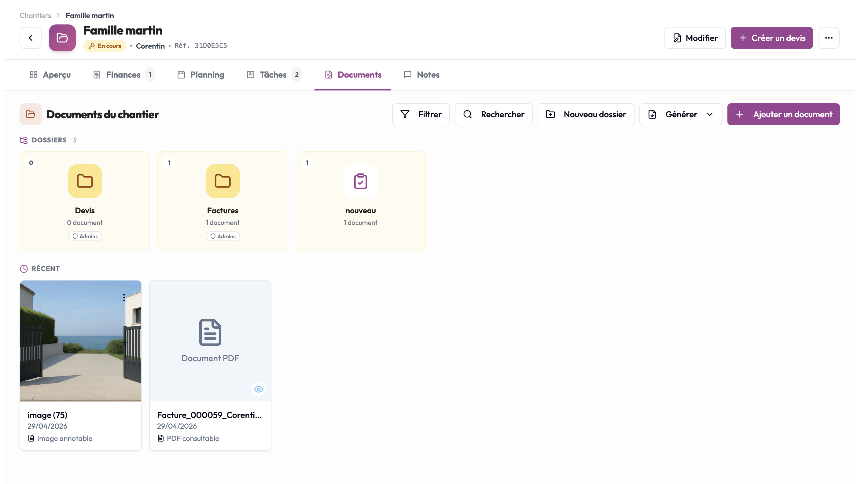The height and width of the screenshot is (484, 868).
Task: Go back using the left chevron button
Action: pos(30,38)
